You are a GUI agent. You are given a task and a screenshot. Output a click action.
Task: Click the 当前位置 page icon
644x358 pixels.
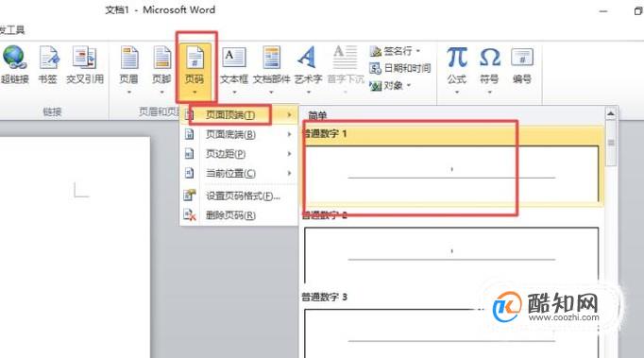point(189,173)
